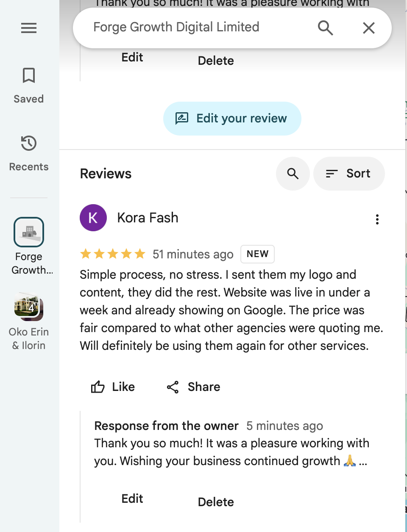Click Kora Fash's profile avatar

pyautogui.click(x=93, y=218)
